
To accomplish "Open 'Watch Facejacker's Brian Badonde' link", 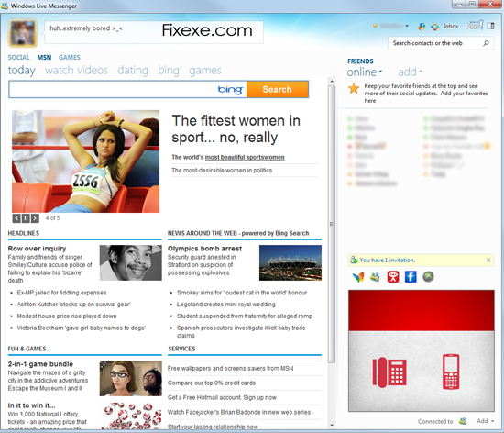I will pyautogui.click(x=239, y=413).
